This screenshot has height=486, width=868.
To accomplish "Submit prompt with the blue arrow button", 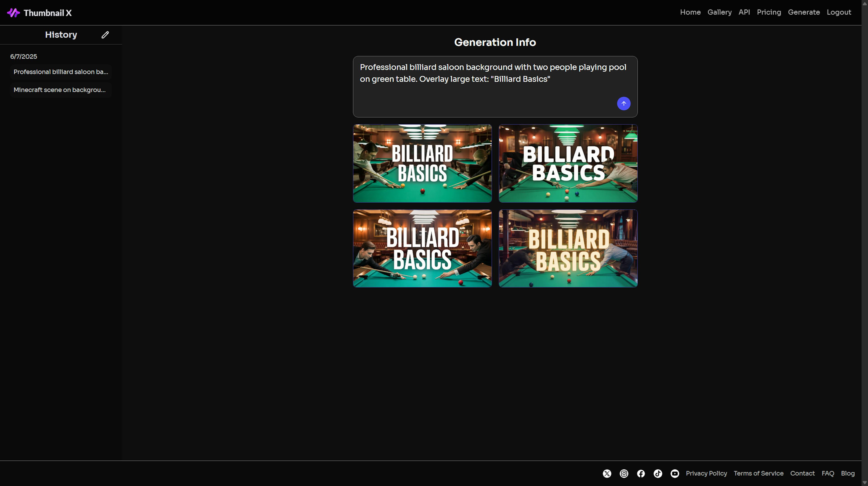I will point(623,104).
